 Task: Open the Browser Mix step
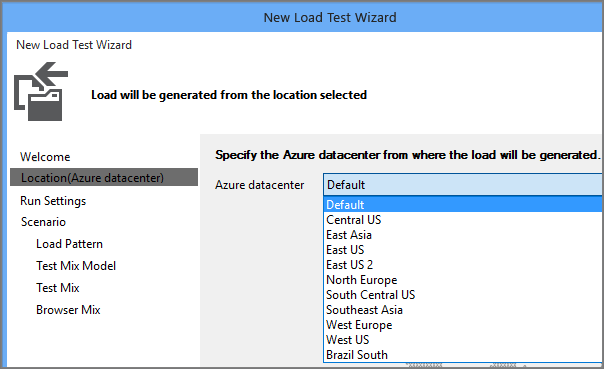tap(68, 310)
